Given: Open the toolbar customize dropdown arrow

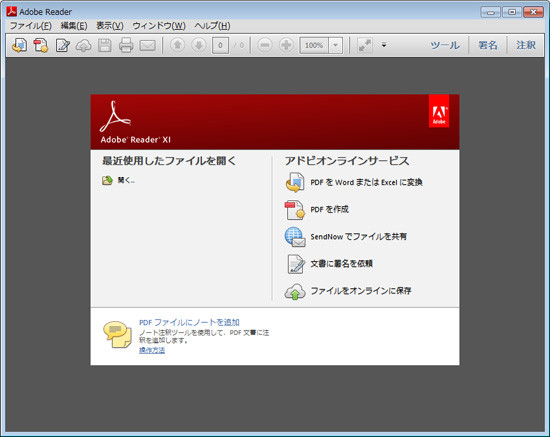Looking at the screenshot, I should 384,45.
